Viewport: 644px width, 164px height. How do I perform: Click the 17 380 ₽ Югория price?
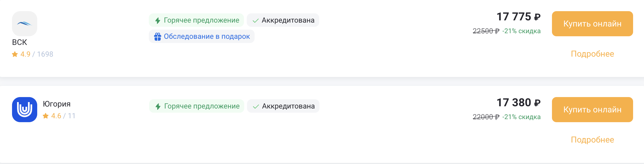[518, 103]
